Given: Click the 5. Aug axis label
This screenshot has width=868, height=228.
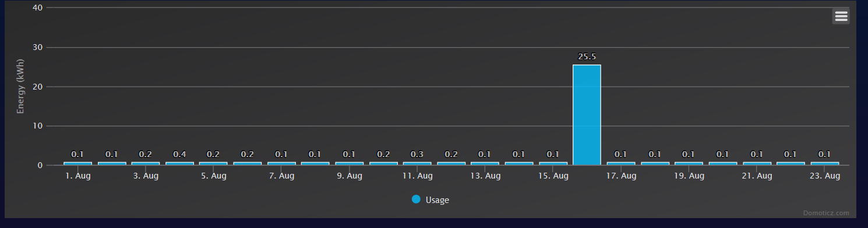Looking at the screenshot, I should [213, 176].
